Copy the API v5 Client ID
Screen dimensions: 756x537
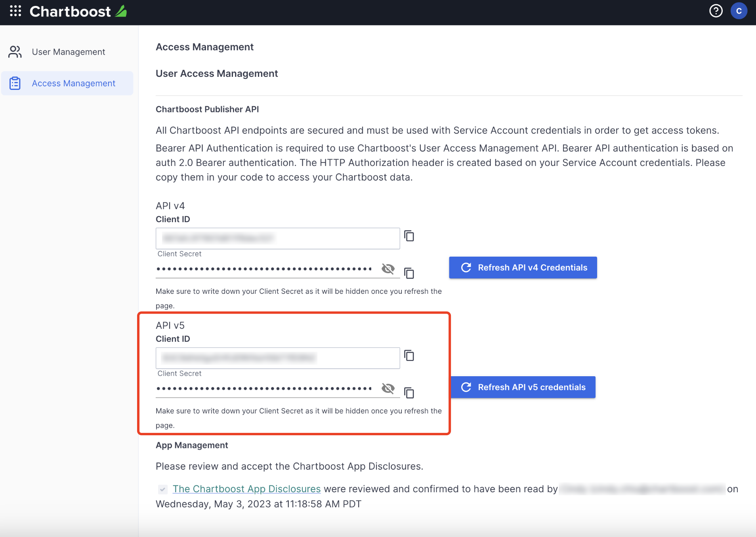point(409,356)
